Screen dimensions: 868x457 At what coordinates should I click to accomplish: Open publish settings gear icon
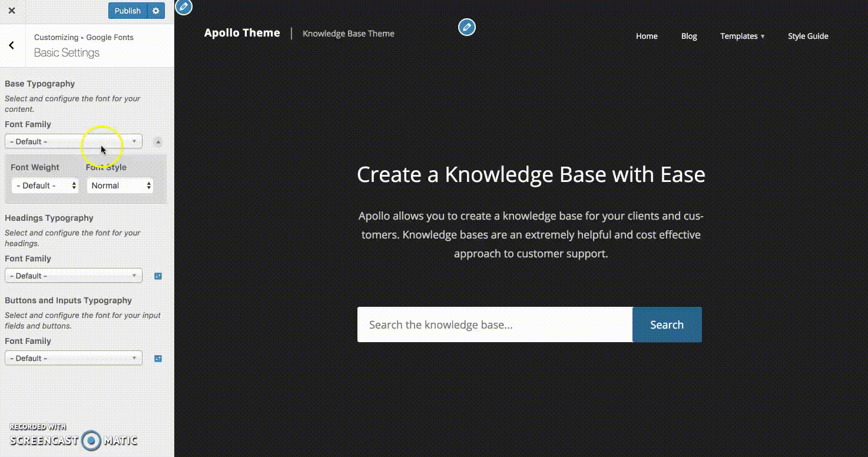pos(156,11)
